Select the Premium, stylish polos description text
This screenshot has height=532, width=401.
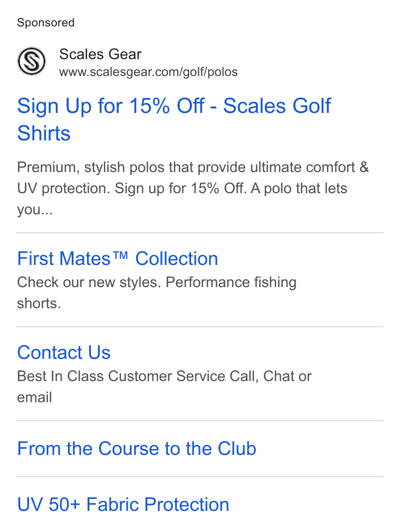193,188
